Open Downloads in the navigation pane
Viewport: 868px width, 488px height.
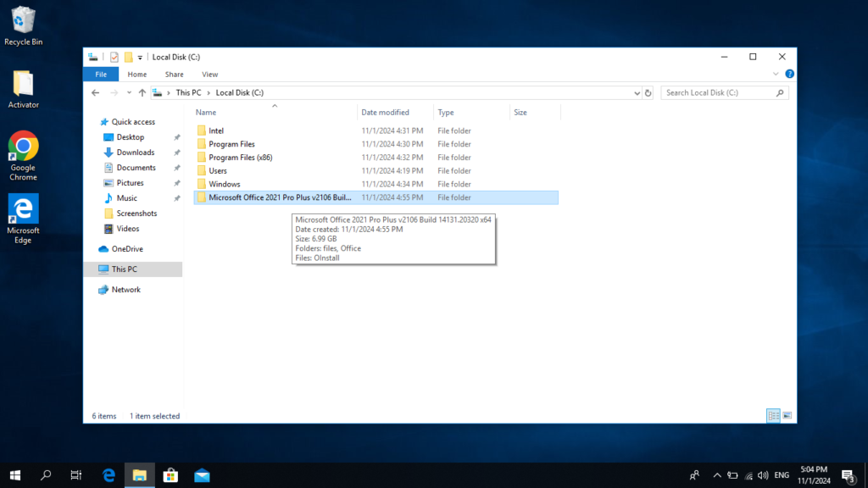135,152
